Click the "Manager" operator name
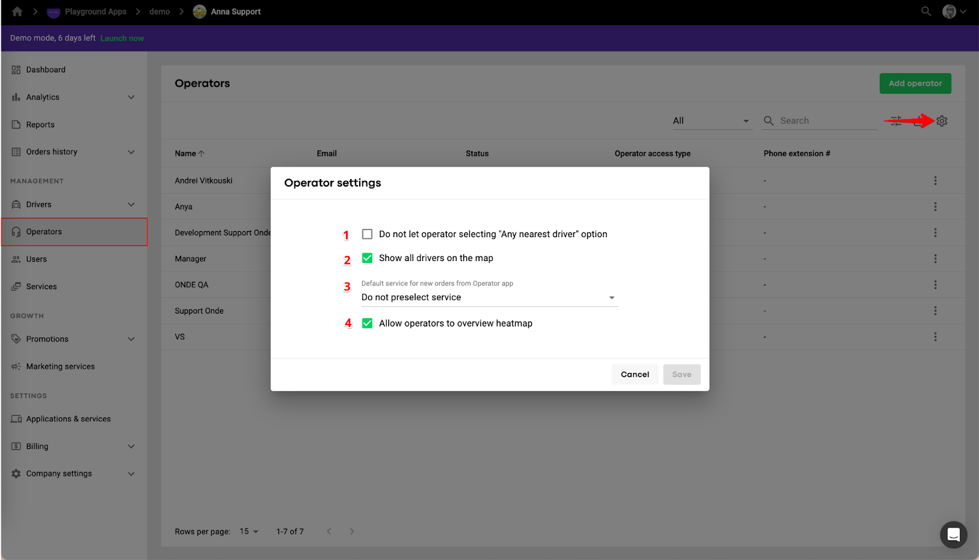 point(191,259)
